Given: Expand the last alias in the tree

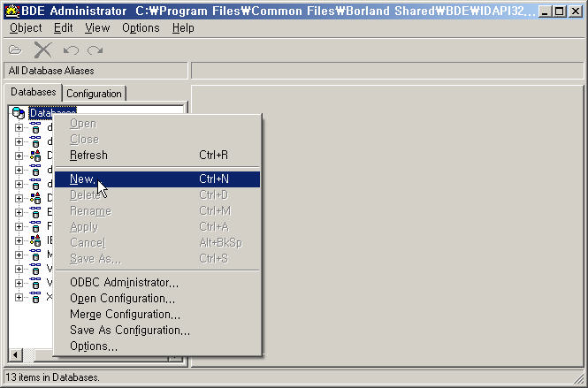Looking at the screenshot, I should 19,298.
